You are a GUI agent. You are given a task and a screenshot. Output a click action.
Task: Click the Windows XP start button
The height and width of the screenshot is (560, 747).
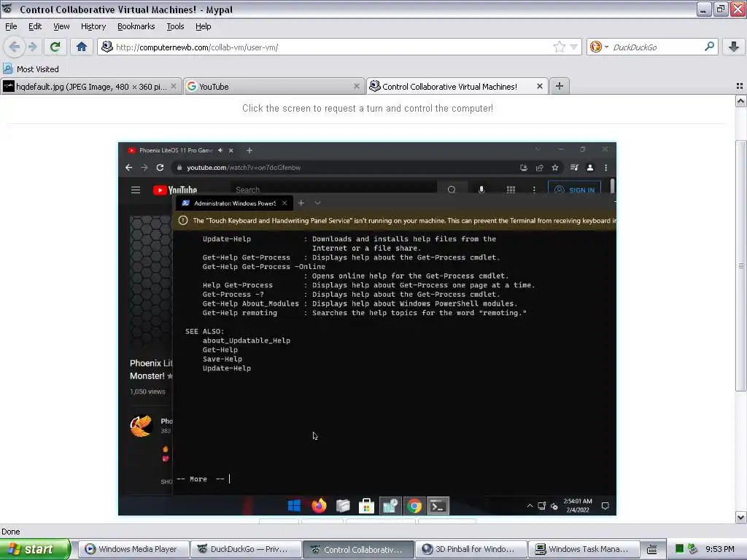[x=34, y=549]
